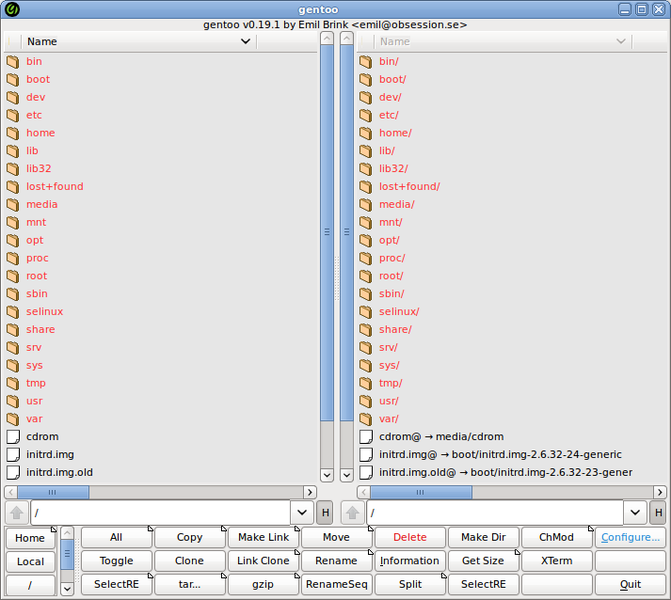Click the gentoo application icon in title bar
This screenshot has height=600, width=671.
coord(12,9)
